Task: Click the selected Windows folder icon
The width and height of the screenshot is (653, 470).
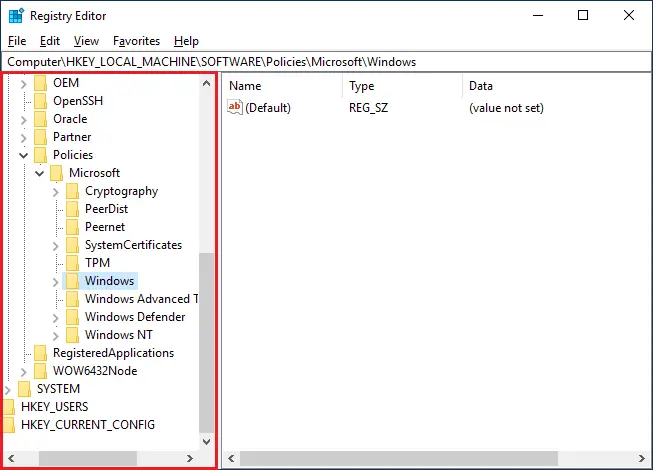Action: tap(72, 281)
